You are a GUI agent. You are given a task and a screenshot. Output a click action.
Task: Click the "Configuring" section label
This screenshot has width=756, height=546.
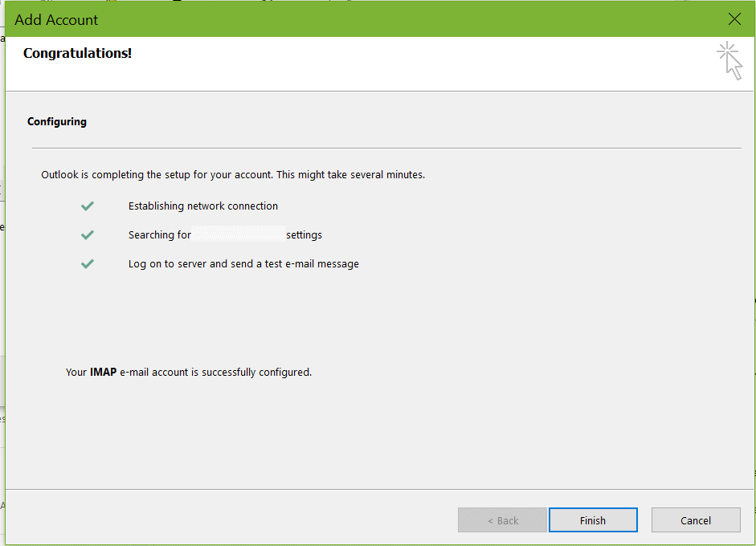(57, 121)
